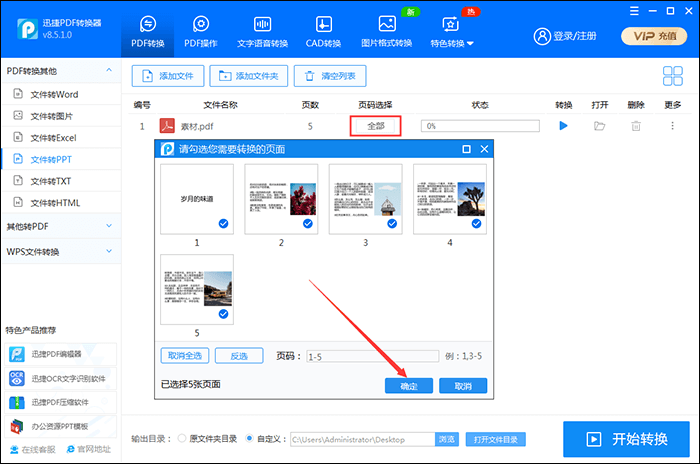Screen dimensions: 700x464
Task: Open the output folder icon in file row
Action: point(599,126)
